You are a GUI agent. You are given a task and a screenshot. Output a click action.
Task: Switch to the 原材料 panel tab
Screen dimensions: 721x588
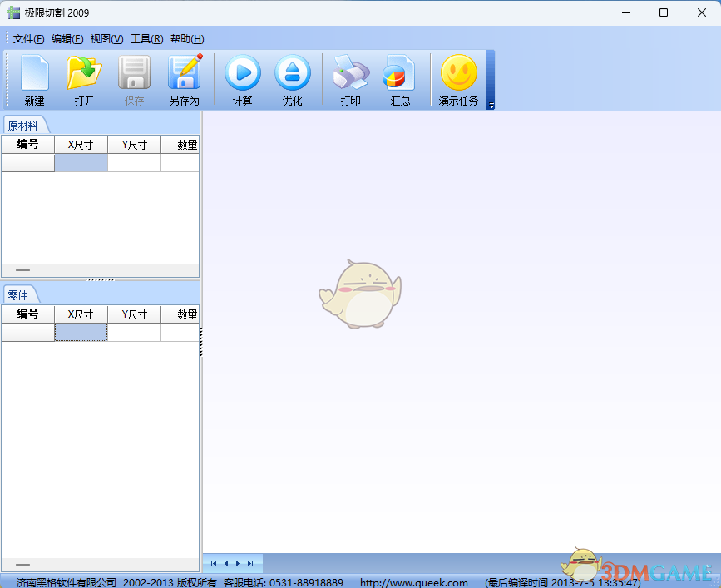(x=24, y=125)
